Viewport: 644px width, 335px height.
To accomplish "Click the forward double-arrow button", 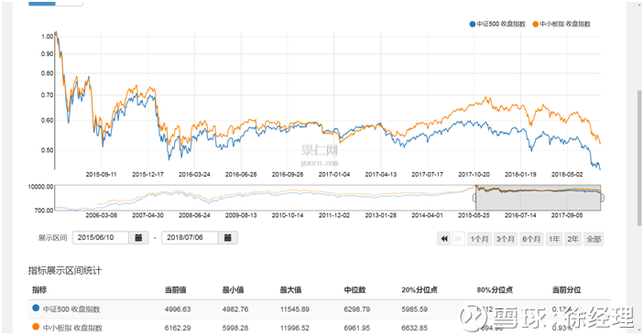I will pyautogui.click(x=458, y=239).
